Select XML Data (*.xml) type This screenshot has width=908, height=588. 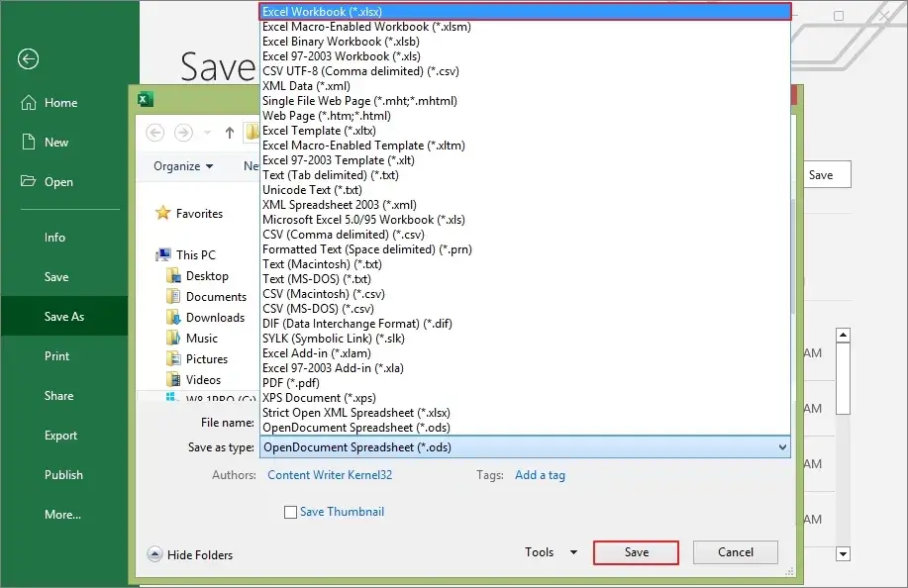[525, 86]
